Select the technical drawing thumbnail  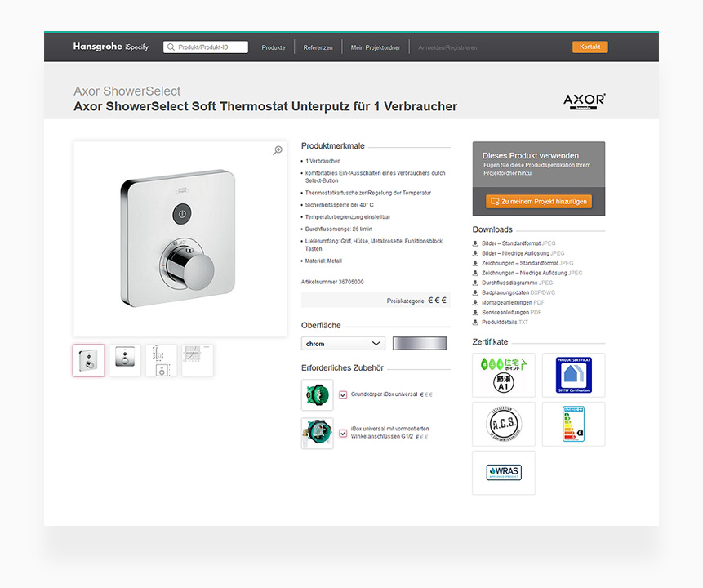point(162,360)
